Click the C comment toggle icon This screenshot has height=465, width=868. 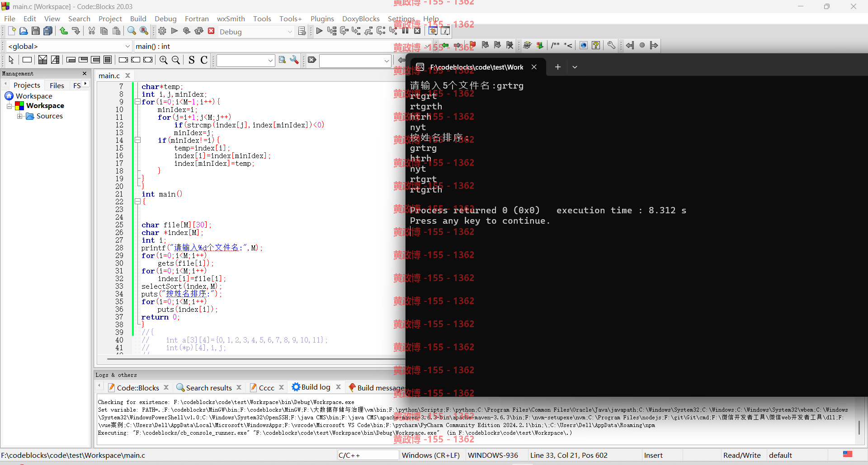204,60
